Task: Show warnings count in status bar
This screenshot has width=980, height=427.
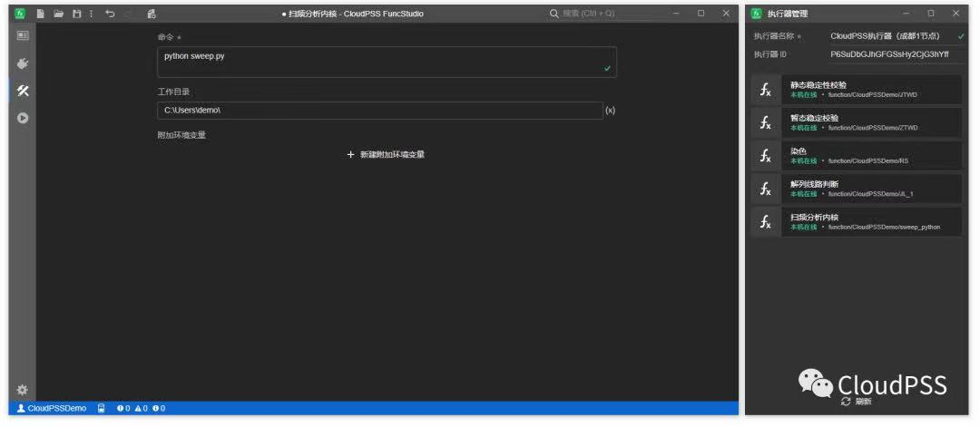Action: click(x=142, y=408)
